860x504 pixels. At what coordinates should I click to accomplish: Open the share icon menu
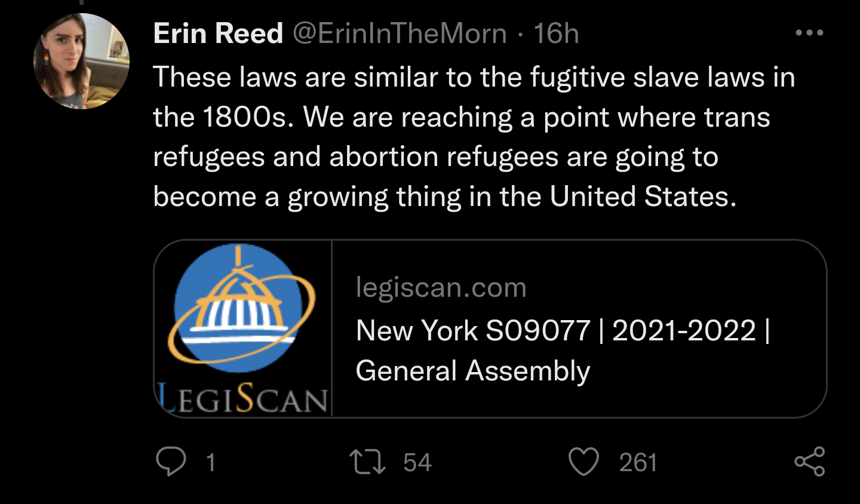click(809, 462)
